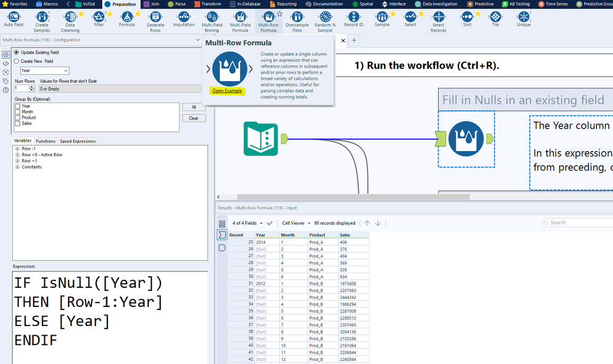Click the All group-by button
Image resolution: width=613 pixels, height=364 pixels.
pyautogui.click(x=194, y=107)
